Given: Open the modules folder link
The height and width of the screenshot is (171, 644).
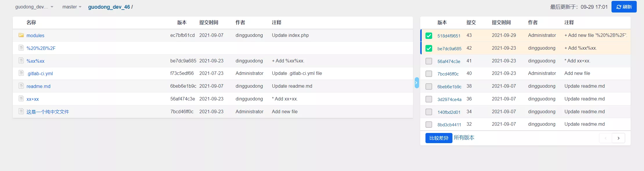Looking at the screenshot, I should coord(35,35).
